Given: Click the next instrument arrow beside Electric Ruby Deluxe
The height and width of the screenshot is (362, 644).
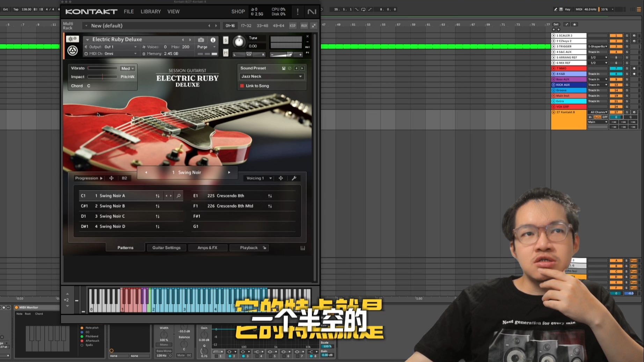Looking at the screenshot, I should [190, 40].
